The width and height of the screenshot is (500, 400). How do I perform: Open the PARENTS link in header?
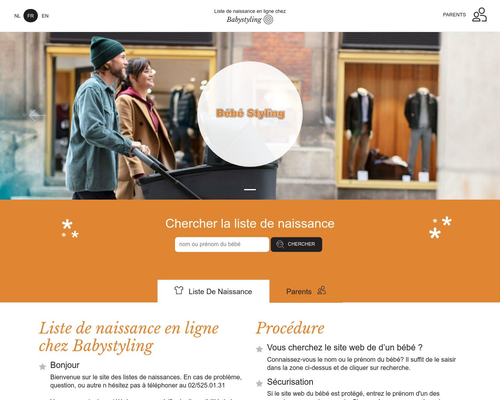[x=454, y=15]
